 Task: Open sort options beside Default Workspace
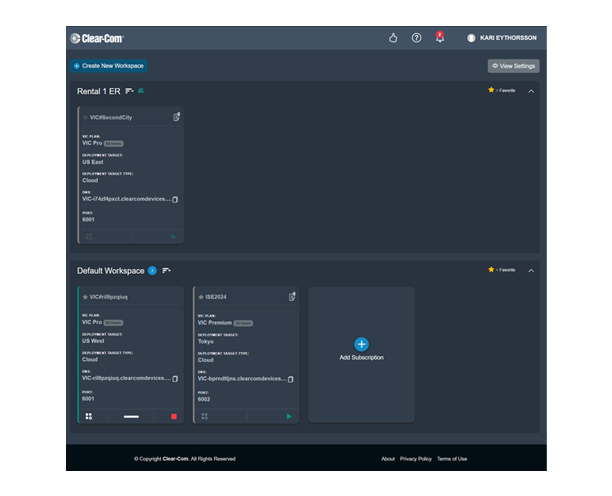point(167,271)
